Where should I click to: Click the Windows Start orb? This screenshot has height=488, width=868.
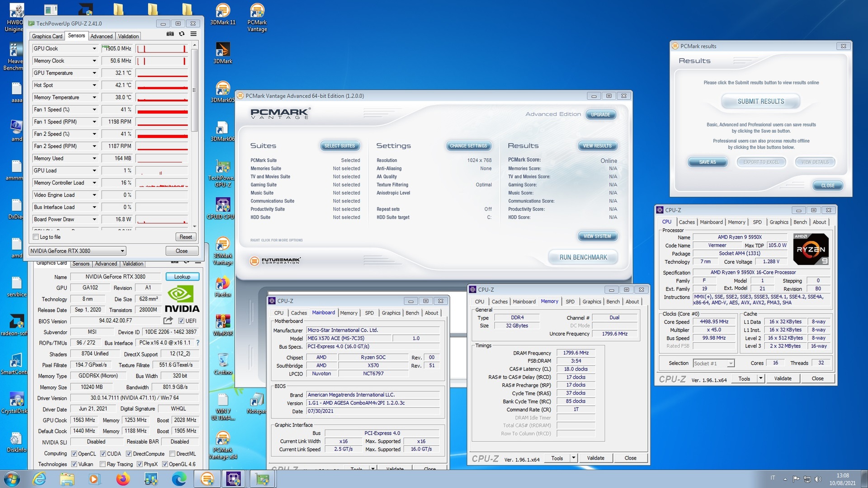tap(12, 479)
